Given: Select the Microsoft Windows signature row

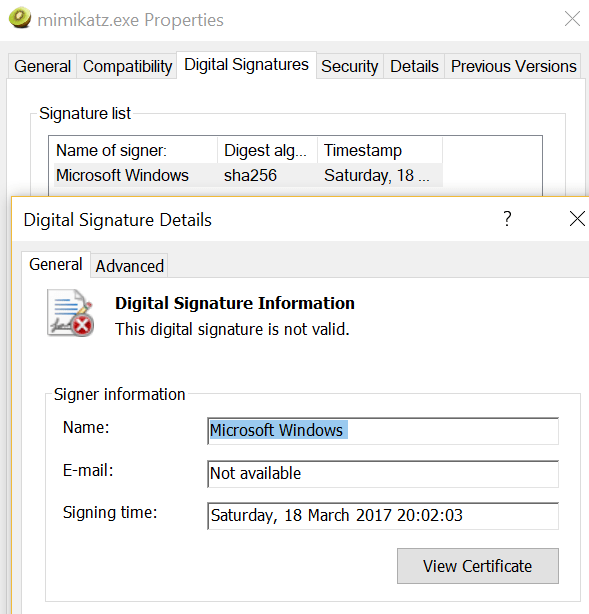Looking at the screenshot, I should [x=248, y=175].
